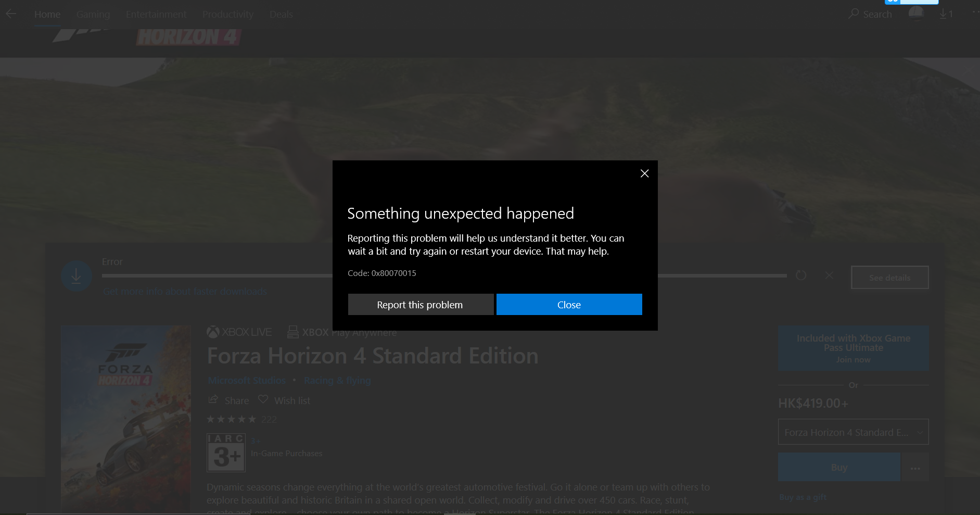The image size is (980, 515).
Task: Go back with the back arrow
Action: pyautogui.click(x=11, y=14)
